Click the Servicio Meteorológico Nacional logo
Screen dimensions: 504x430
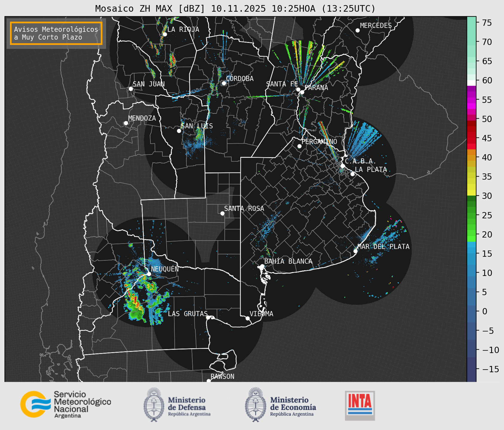[65, 404]
